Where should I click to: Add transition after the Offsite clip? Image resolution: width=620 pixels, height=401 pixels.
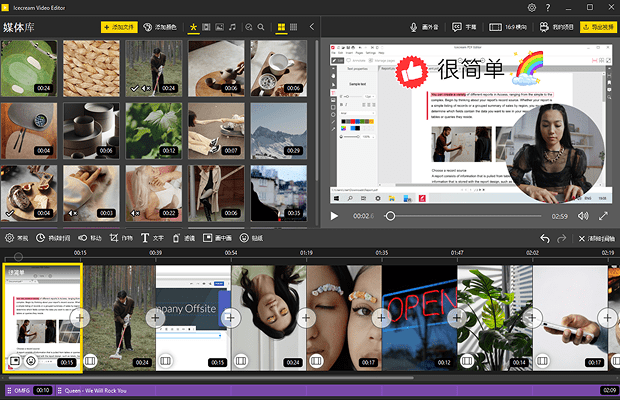(231, 317)
